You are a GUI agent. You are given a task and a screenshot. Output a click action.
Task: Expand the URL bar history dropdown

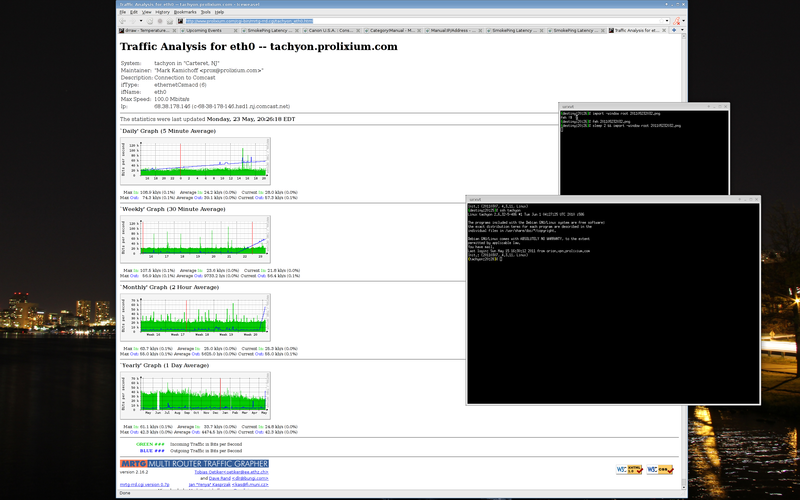click(667, 21)
